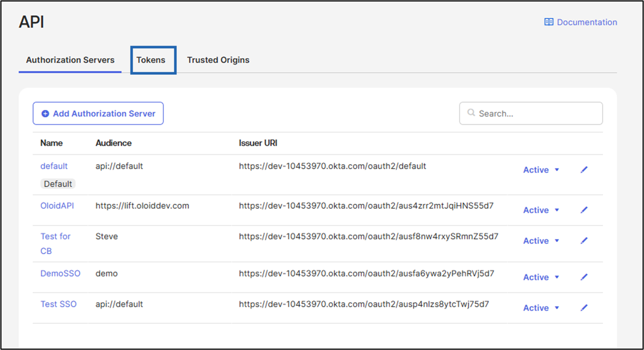Switch to the Trusted Origins tab
This screenshot has height=350, width=644.
point(218,60)
